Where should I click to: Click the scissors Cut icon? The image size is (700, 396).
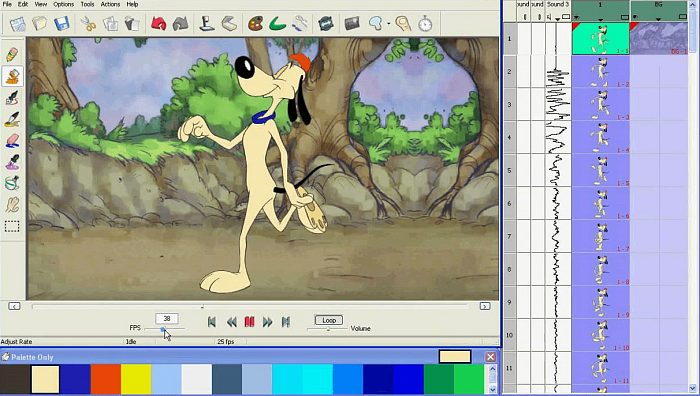[x=88, y=24]
